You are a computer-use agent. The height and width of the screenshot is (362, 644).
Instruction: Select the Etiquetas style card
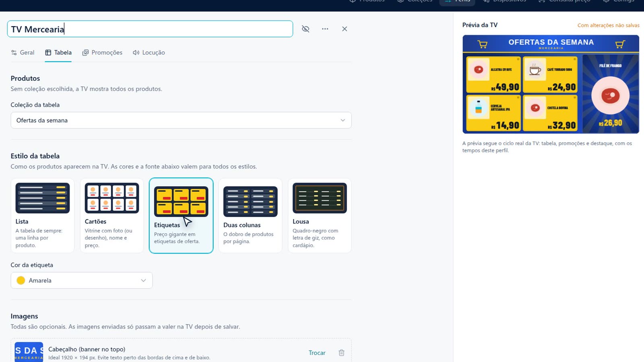[181, 216]
